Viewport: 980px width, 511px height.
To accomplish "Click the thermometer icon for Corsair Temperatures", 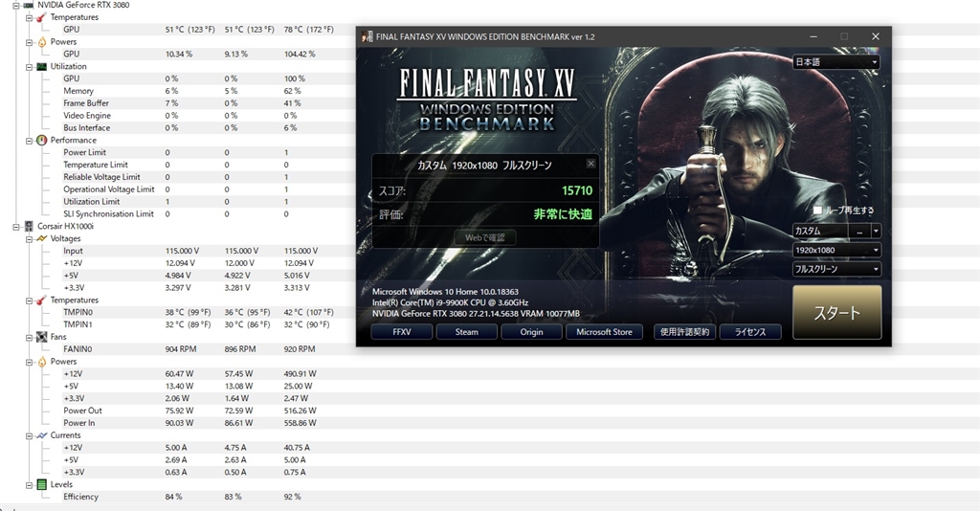I will tap(42, 300).
